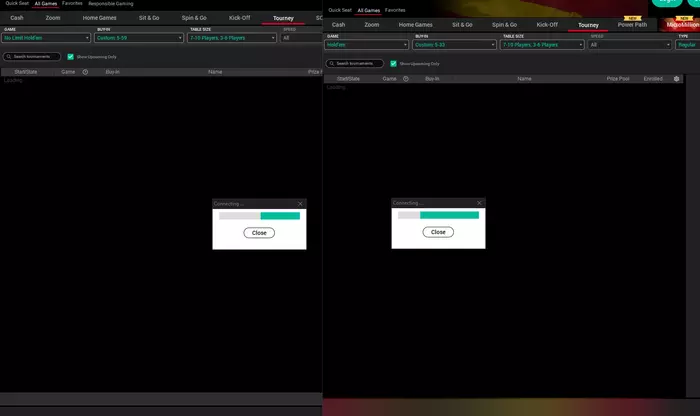Open Power Path tab in right window
Image resolution: width=700 pixels, height=416 pixels.
[632, 25]
